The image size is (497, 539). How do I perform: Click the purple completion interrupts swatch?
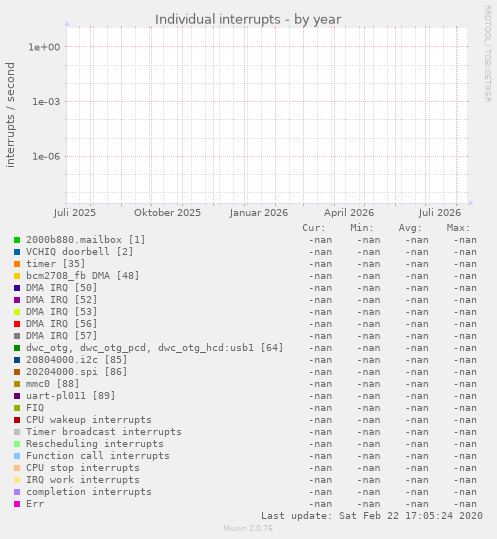point(17,492)
